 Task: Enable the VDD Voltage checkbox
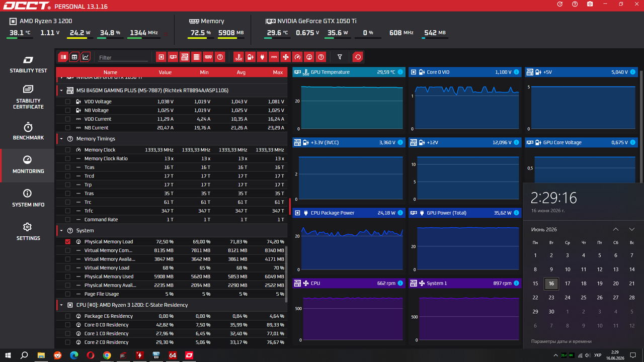pos(68,102)
